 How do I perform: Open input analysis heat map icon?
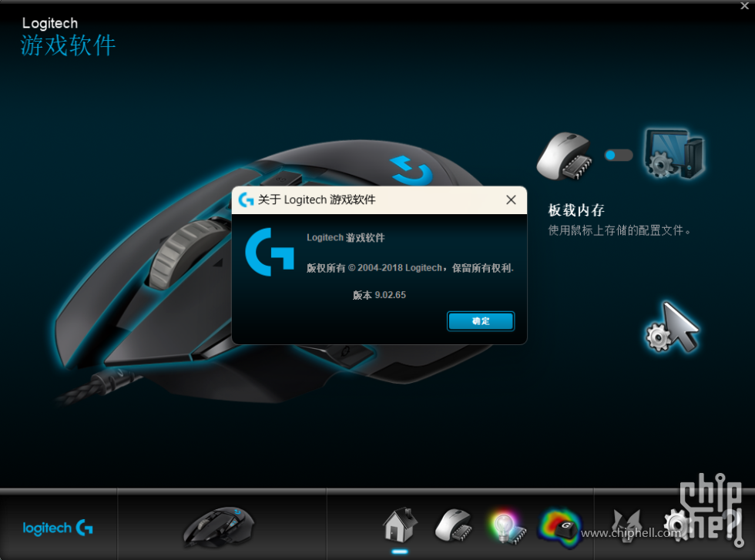point(559,528)
